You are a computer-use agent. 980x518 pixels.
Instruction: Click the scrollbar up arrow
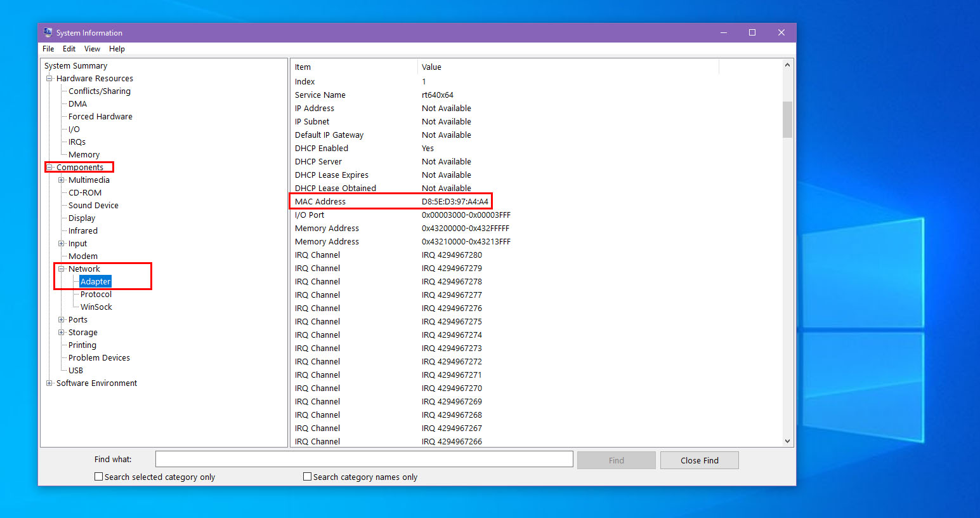point(787,65)
